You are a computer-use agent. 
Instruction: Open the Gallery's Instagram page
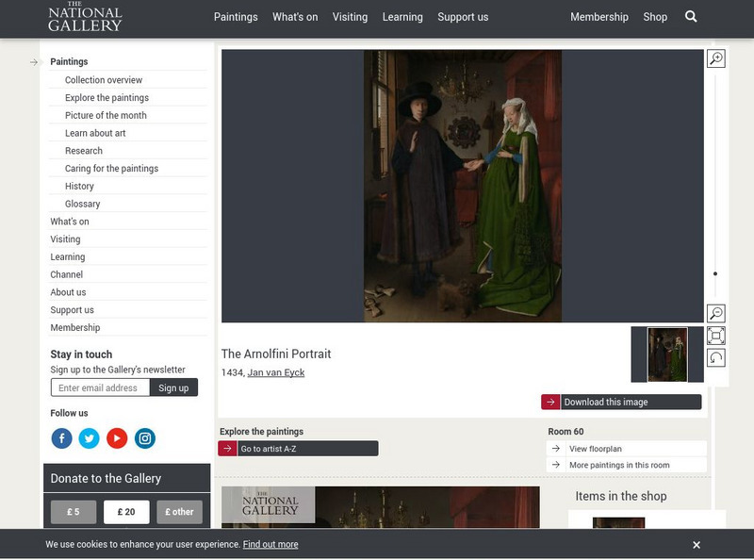(x=144, y=438)
